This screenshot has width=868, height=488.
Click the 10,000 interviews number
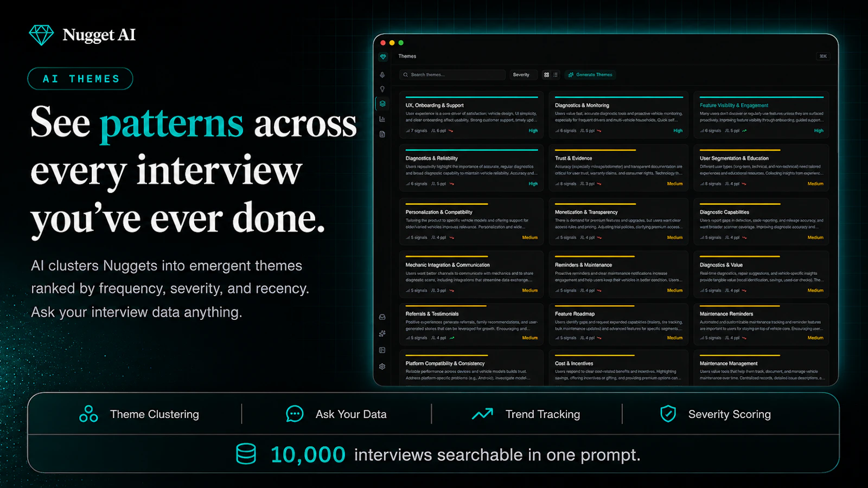pyautogui.click(x=308, y=454)
